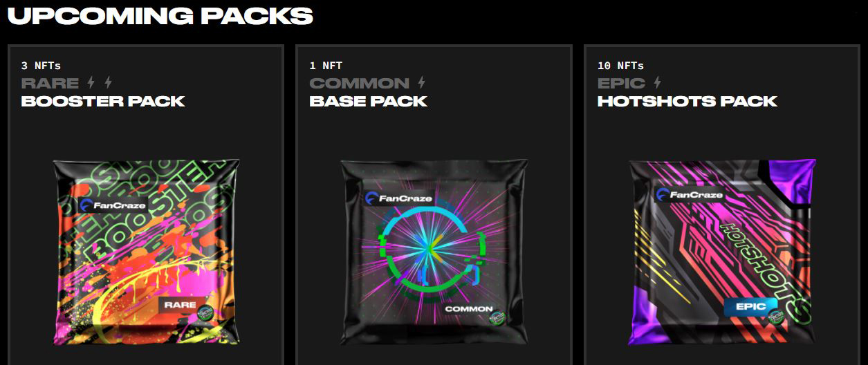Open the HOTSHOTS PACK title
868x365 pixels.
click(x=687, y=101)
